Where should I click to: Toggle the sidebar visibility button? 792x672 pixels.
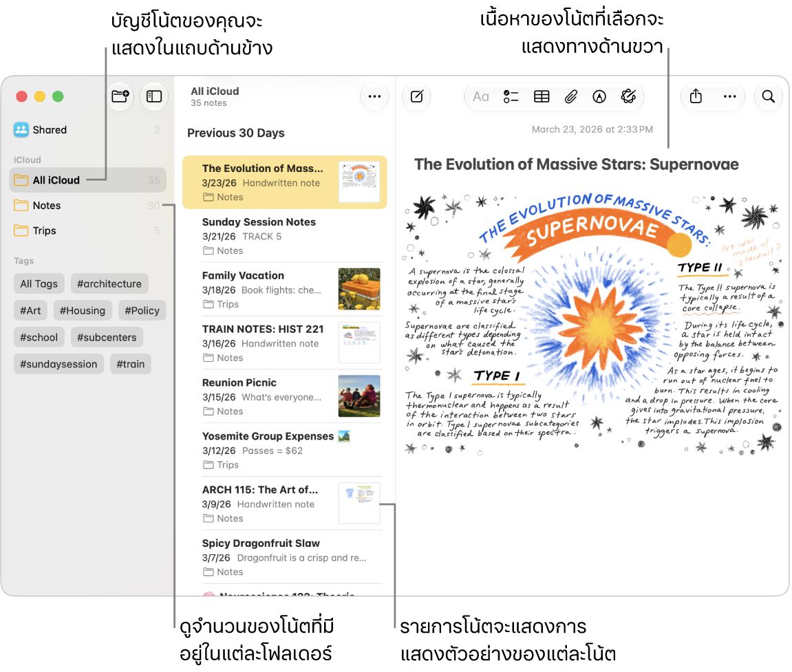click(153, 96)
